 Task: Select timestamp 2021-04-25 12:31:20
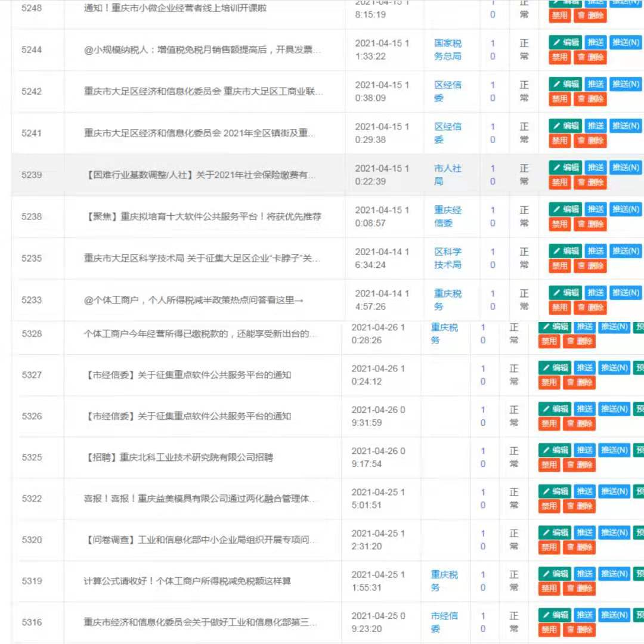pos(378,540)
